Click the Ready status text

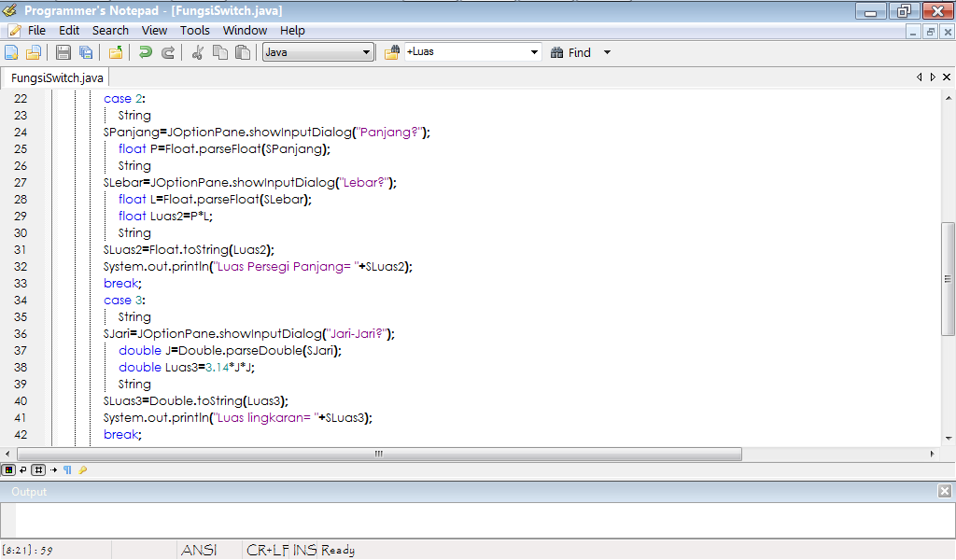[338, 551]
